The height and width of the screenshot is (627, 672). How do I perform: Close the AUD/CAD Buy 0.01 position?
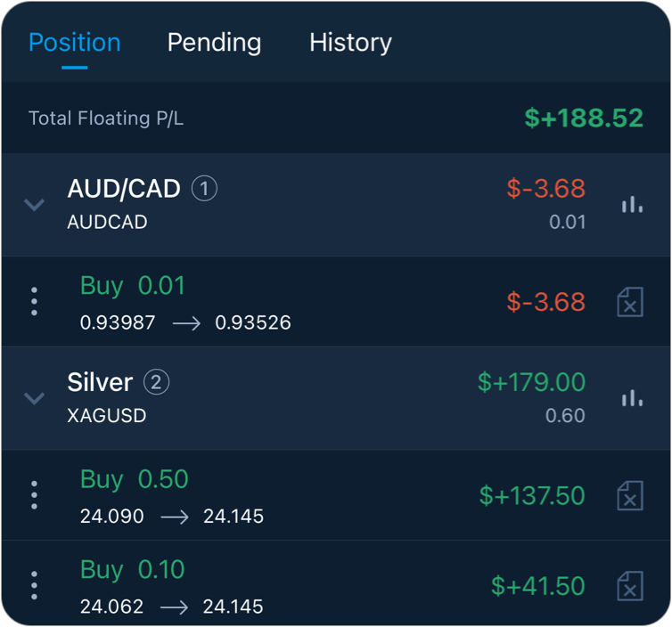click(x=630, y=302)
